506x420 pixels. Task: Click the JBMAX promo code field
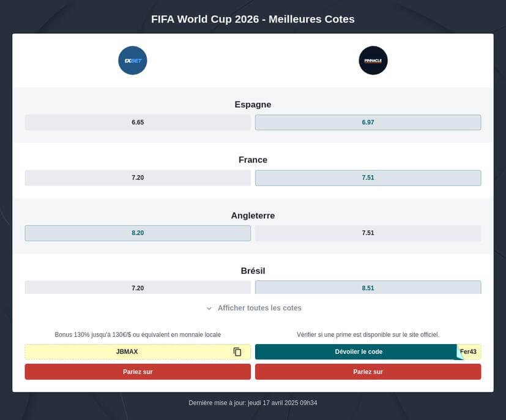[x=138, y=351]
